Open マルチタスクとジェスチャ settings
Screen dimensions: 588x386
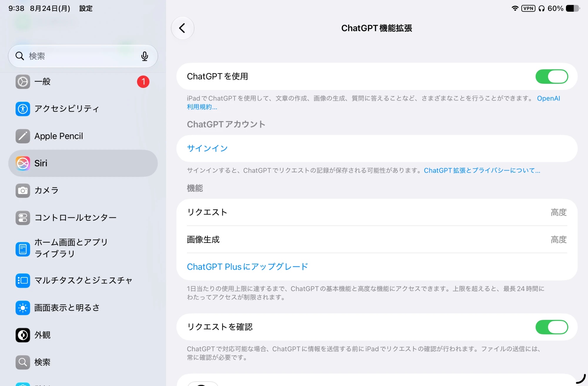point(83,280)
